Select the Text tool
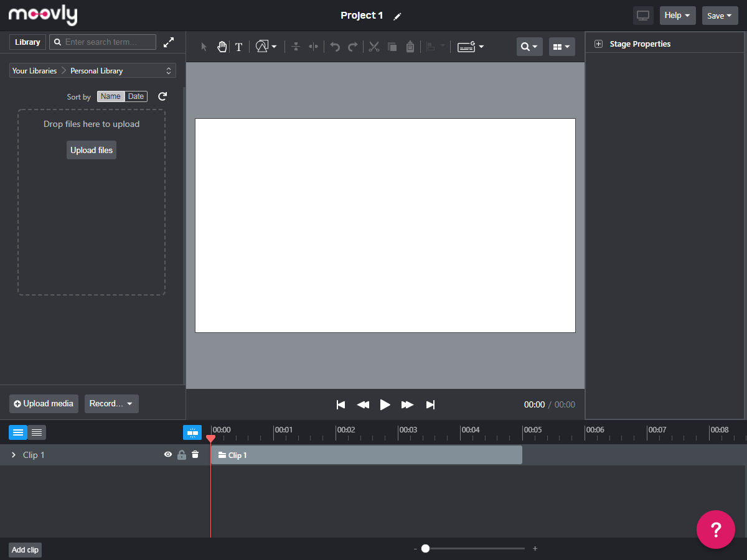This screenshot has width=747, height=560. pos(238,47)
